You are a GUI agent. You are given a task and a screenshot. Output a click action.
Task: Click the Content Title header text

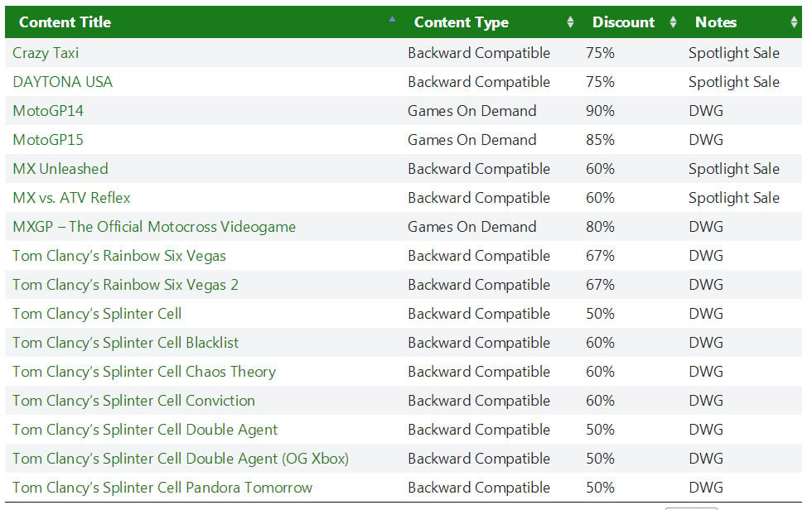(65, 22)
